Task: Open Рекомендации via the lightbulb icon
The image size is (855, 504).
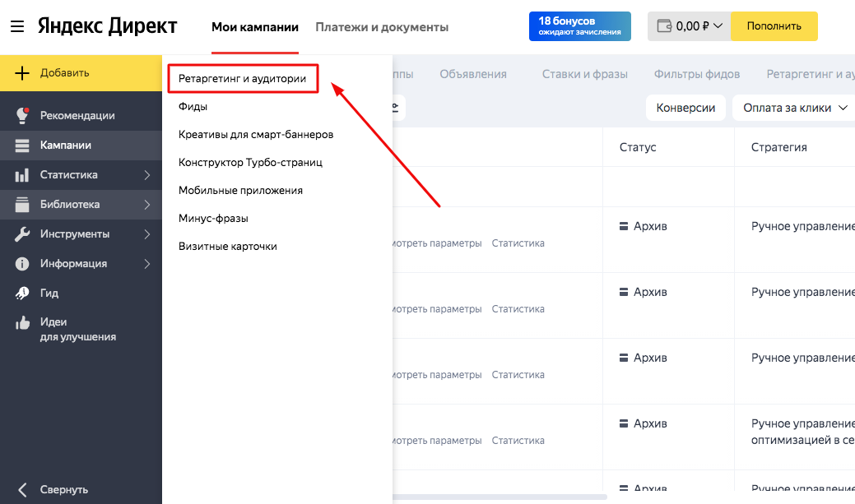Action: (22, 116)
